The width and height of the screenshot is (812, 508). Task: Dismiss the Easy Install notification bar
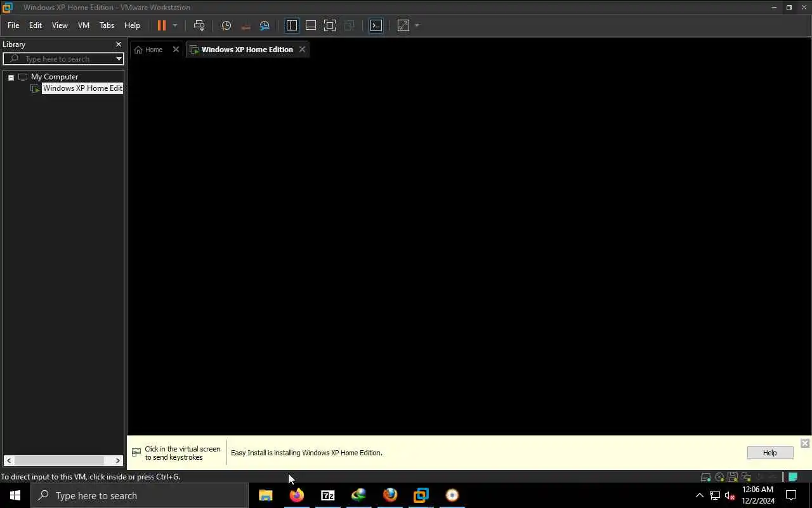pyautogui.click(x=804, y=443)
